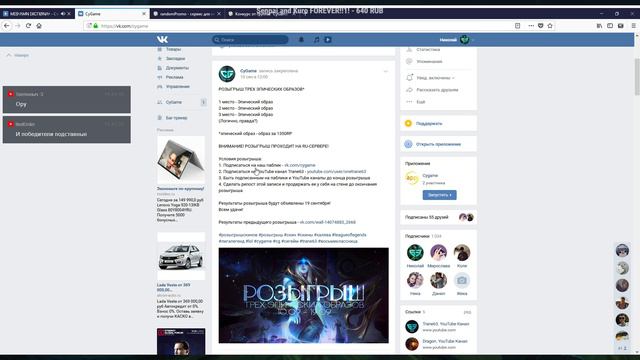Open the pinned post options ellipsis
This screenshot has height=360, width=640.
(x=386, y=71)
